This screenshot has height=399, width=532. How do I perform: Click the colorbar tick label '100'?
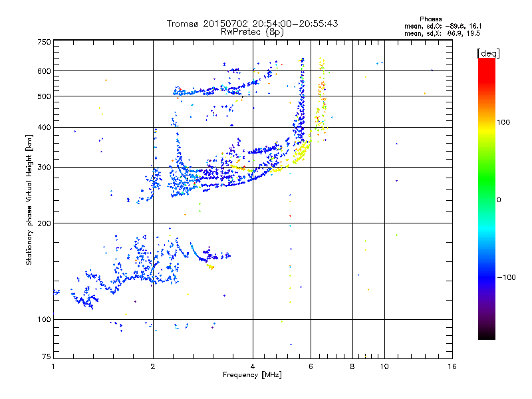point(503,122)
